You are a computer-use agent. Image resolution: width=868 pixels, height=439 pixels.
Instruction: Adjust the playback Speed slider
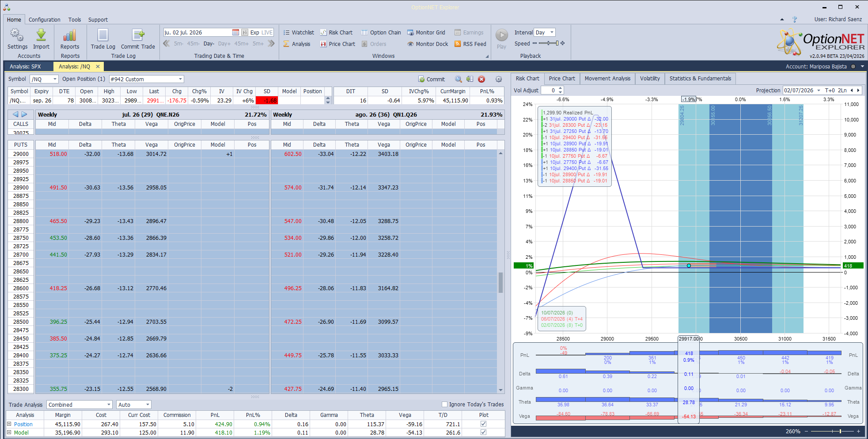point(548,43)
